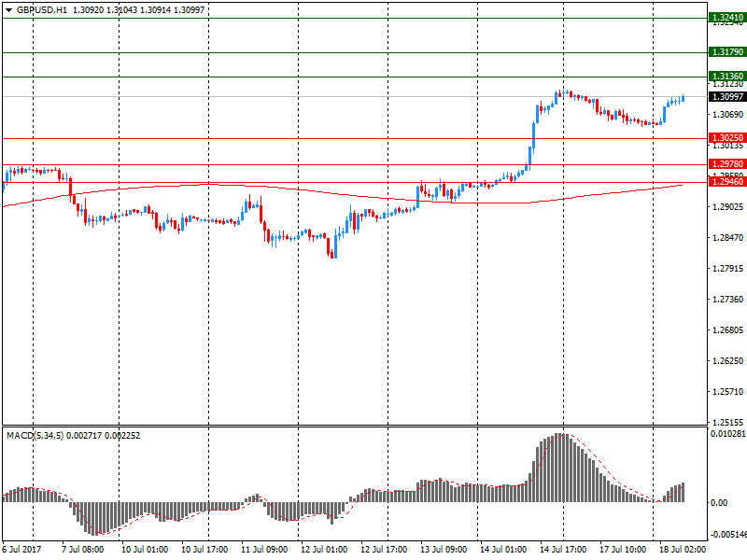This screenshot has height=560, width=747.
Task: Click the current price label 1.30997
Action: [727, 97]
